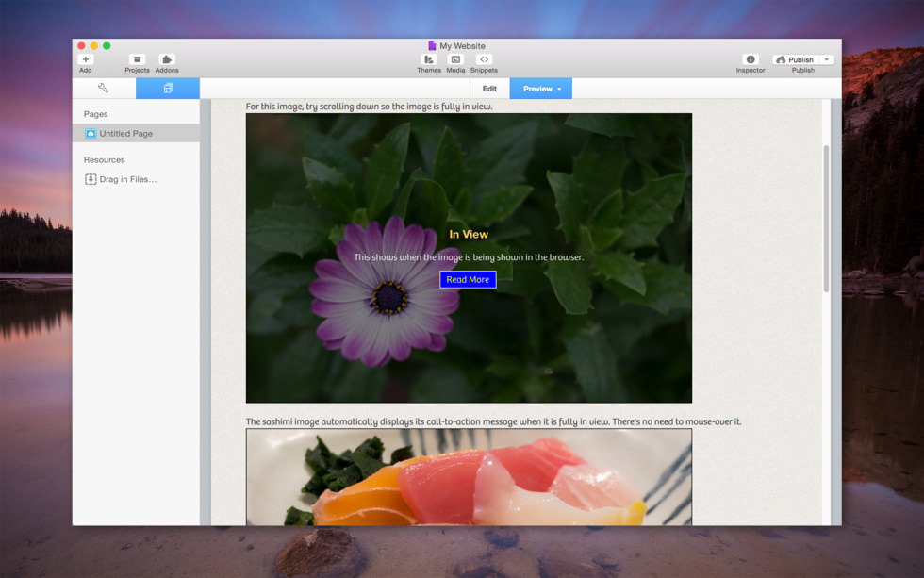This screenshot has height=578, width=924.
Task: Click the Publish cloud button
Action: click(796, 59)
